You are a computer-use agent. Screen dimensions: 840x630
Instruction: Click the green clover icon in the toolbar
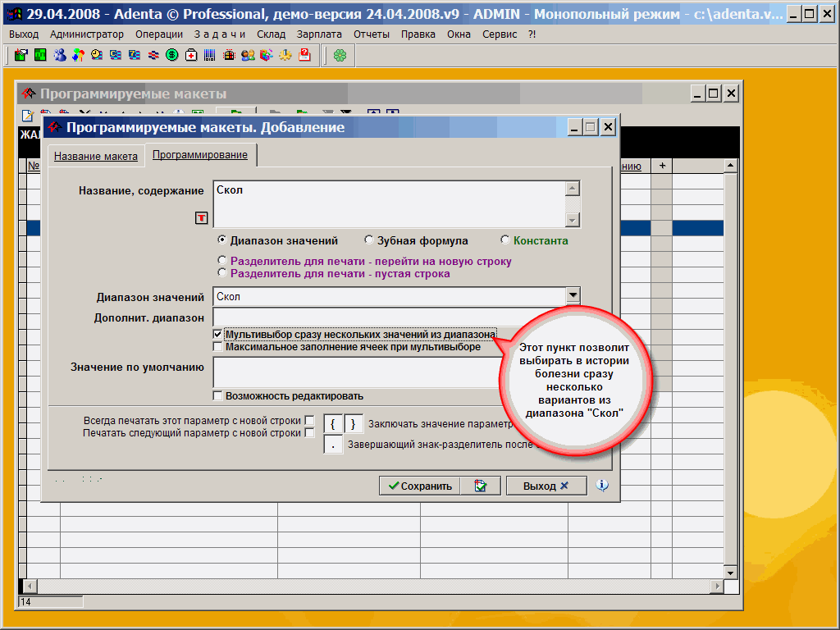pyautogui.click(x=340, y=55)
